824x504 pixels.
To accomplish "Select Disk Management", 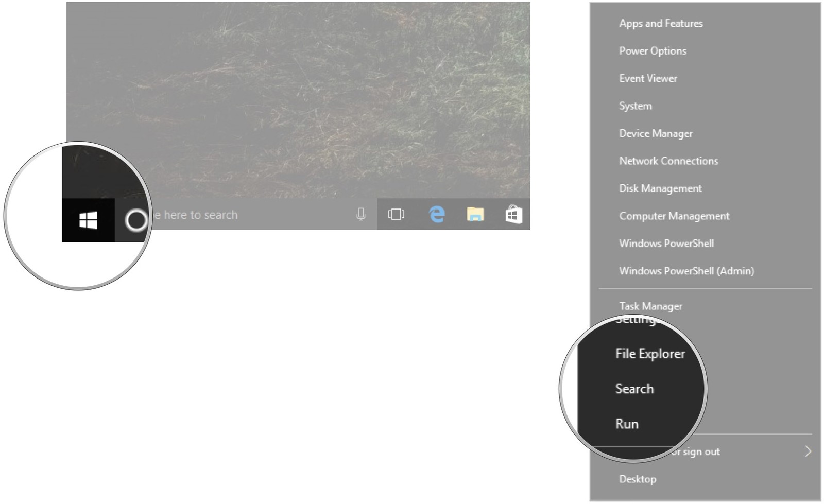I will pyautogui.click(x=660, y=188).
